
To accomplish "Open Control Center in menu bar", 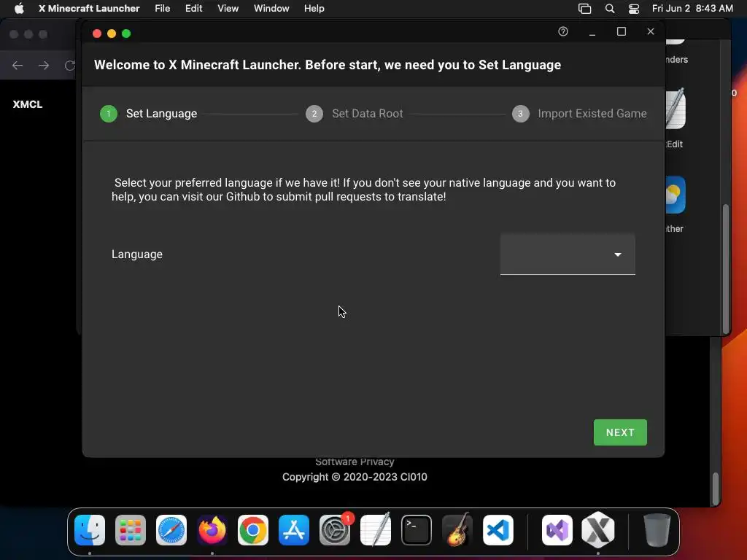I will [634, 9].
